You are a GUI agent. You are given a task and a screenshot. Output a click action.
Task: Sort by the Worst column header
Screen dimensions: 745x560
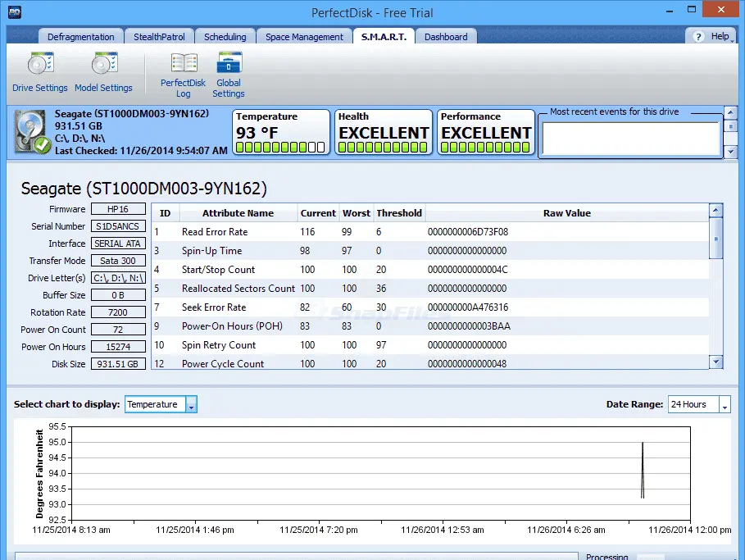click(357, 213)
